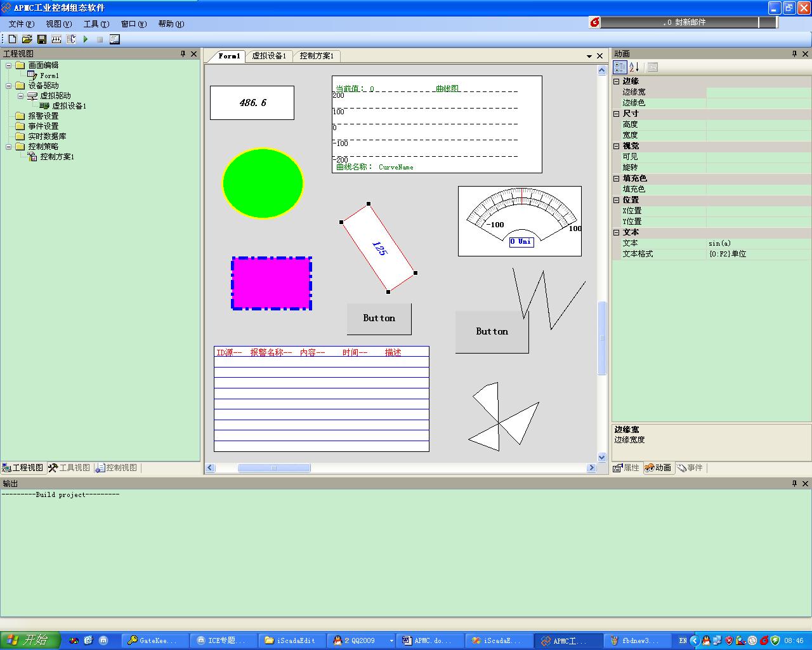
Task: Switch to the 属性 tab
Action: coord(627,468)
